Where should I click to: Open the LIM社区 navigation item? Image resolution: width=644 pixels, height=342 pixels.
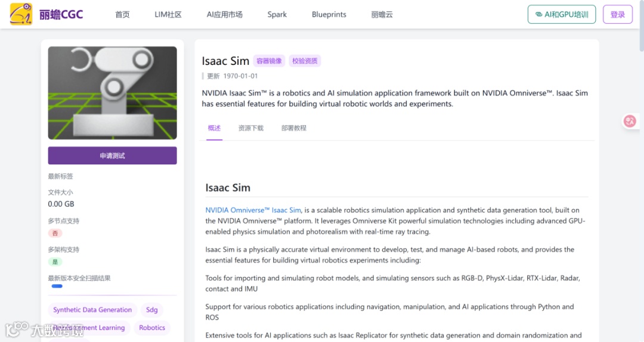click(x=168, y=14)
